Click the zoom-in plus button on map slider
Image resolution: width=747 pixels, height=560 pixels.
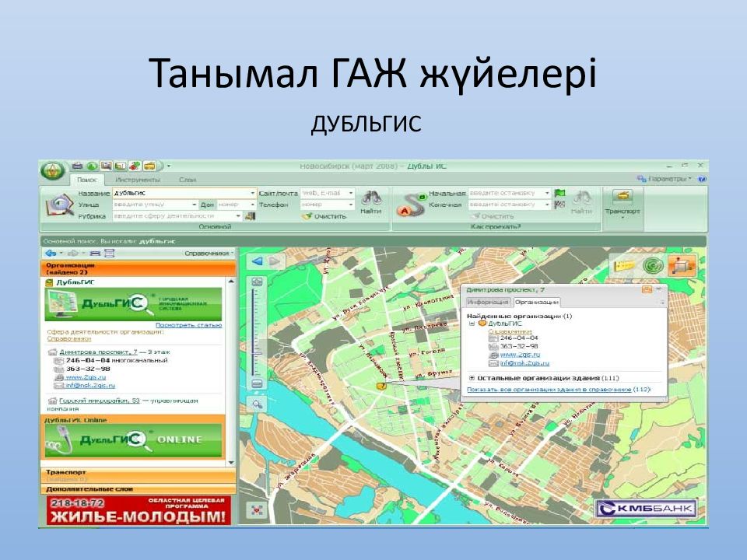258,282
